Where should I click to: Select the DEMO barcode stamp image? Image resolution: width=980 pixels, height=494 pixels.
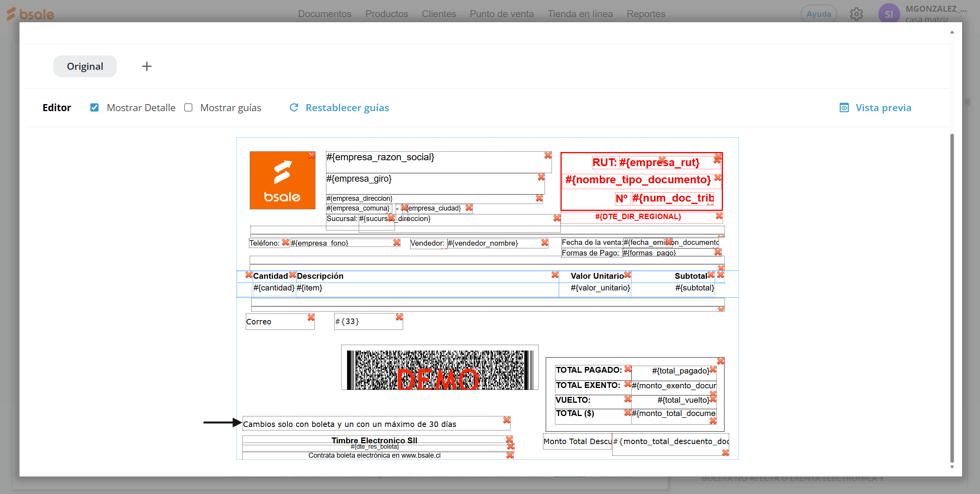click(x=440, y=368)
